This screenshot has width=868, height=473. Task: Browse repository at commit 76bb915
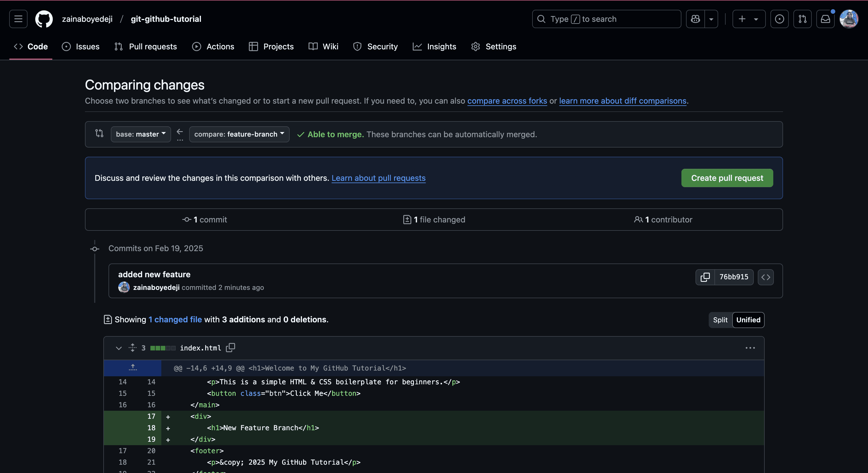tap(766, 277)
